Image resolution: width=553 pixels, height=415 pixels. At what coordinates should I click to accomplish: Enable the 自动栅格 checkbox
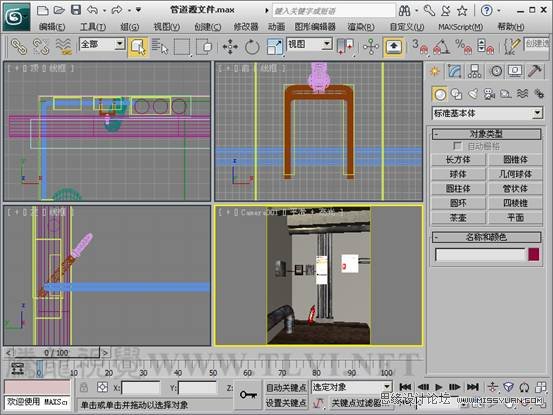pyautogui.click(x=457, y=146)
